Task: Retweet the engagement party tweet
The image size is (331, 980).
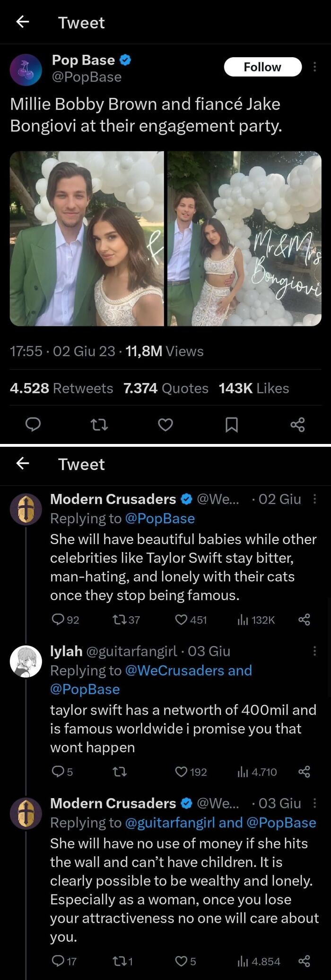Action: [99, 425]
